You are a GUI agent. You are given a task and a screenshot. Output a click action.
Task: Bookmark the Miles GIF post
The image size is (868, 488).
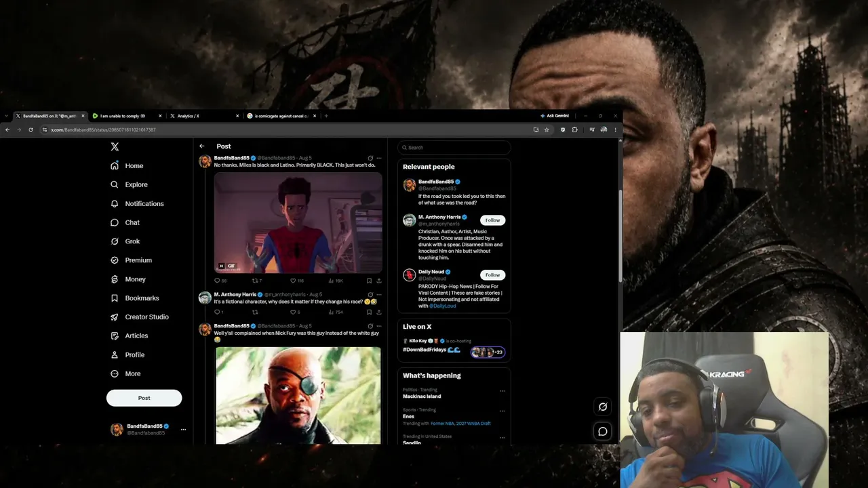[x=369, y=281]
